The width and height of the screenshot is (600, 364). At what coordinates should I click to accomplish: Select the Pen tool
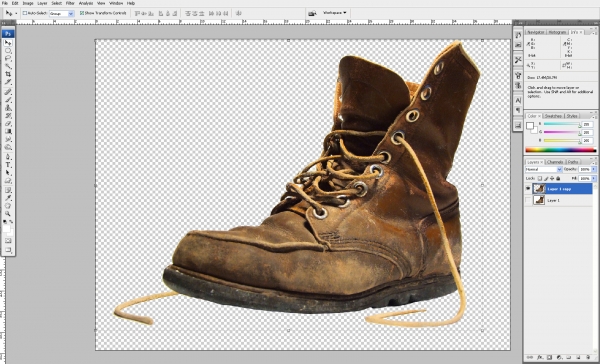8,157
